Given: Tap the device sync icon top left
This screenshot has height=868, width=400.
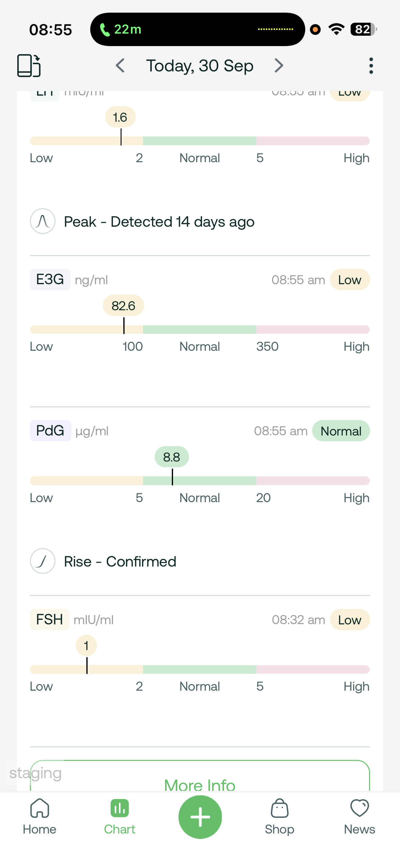Looking at the screenshot, I should point(29,65).
